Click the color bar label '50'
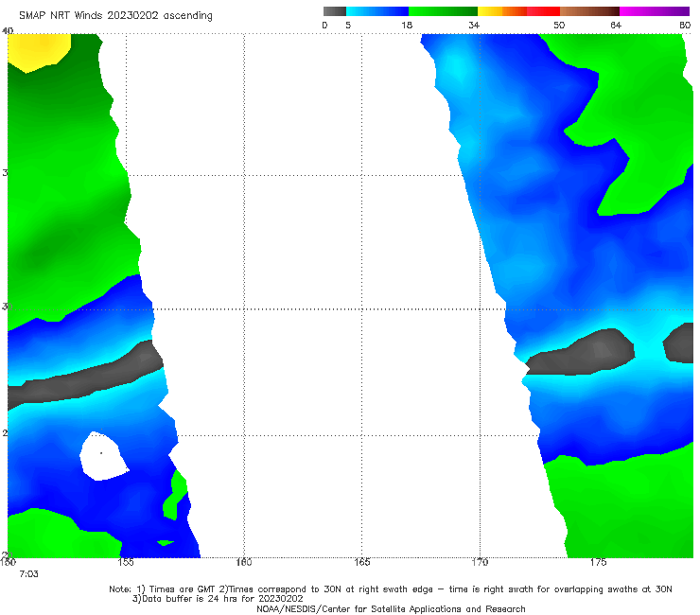 559,26
